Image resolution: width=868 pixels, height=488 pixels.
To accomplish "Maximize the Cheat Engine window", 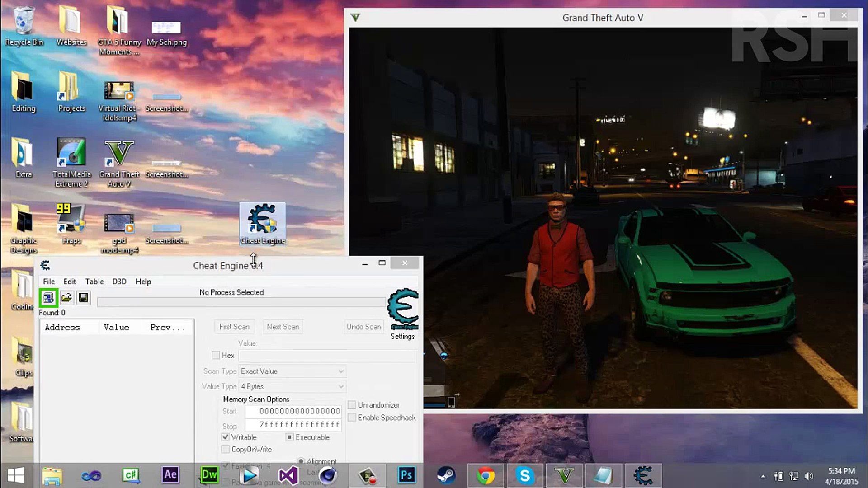I will [382, 263].
